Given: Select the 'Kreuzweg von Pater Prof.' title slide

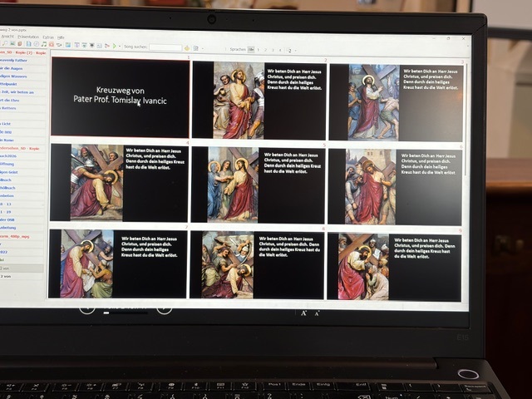Looking at the screenshot, I should coord(121,96).
